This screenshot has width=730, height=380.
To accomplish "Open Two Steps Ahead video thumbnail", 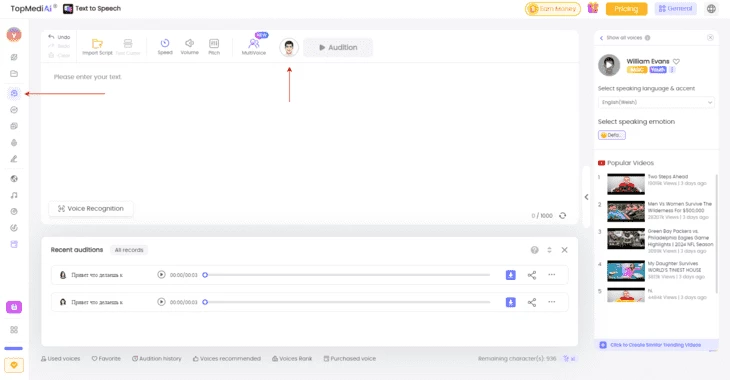I will click(626, 184).
